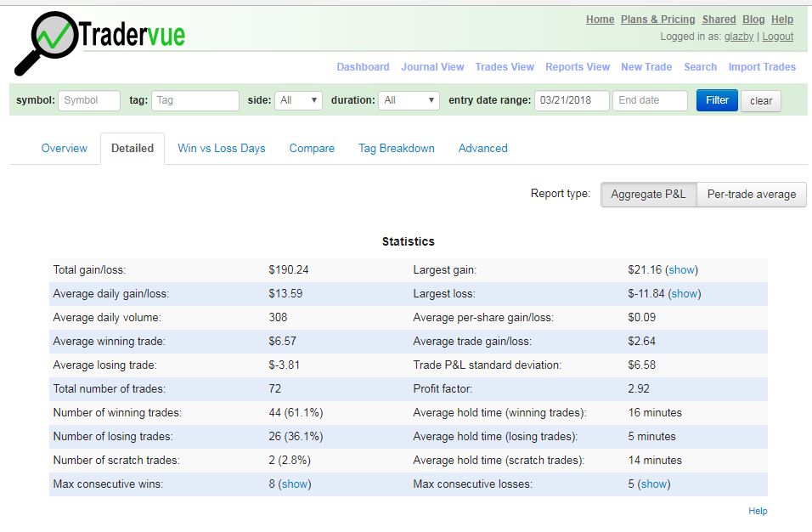The image size is (812, 532).
Task: Click the clear button
Action: [761, 101]
